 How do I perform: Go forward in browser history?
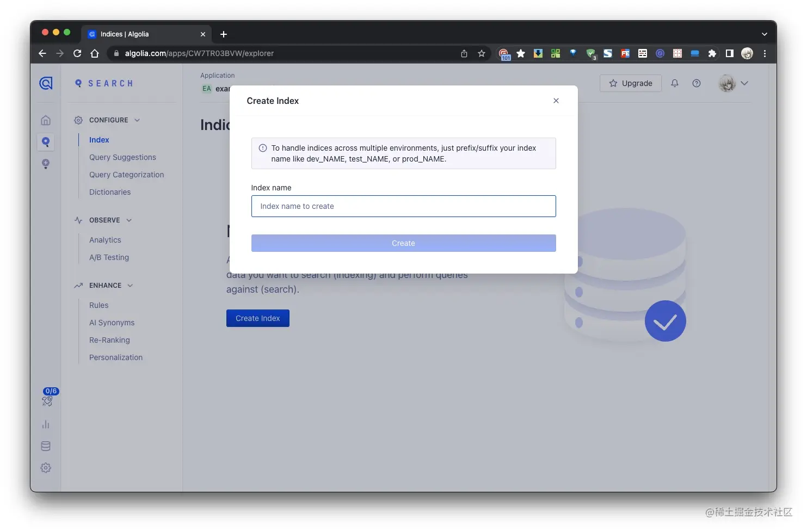pos(60,53)
